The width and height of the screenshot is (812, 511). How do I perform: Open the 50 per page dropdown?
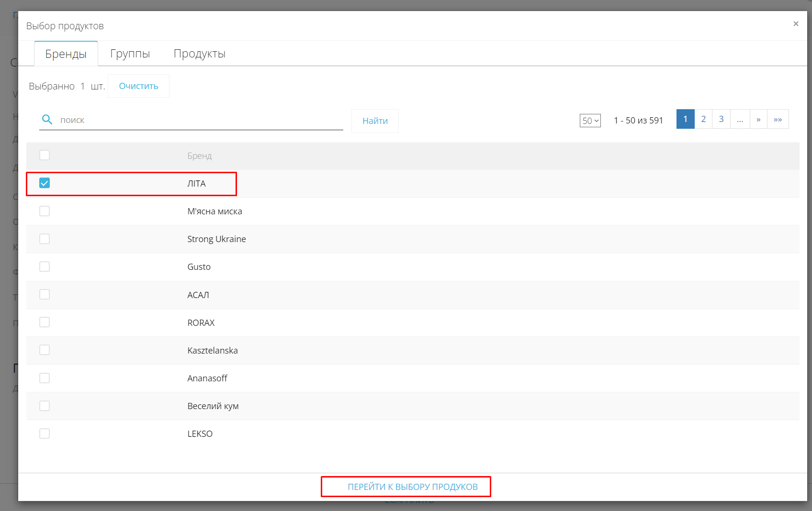pos(590,121)
